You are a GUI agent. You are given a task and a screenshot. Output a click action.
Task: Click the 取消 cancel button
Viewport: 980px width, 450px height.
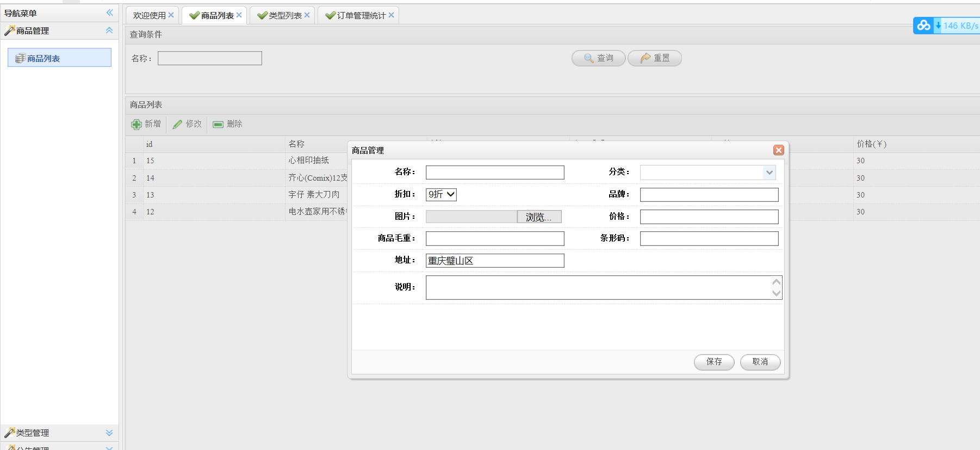(760, 362)
